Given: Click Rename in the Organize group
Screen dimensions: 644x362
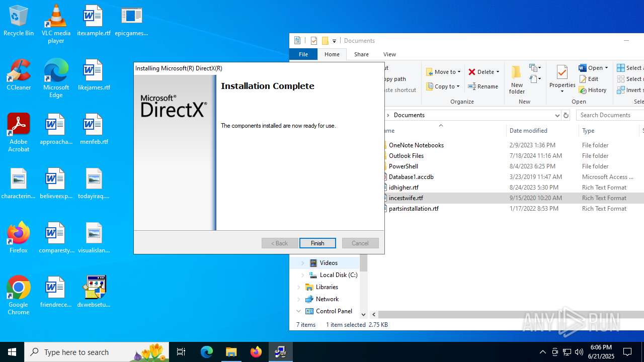Looking at the screenshot, I should pos(483,86).
